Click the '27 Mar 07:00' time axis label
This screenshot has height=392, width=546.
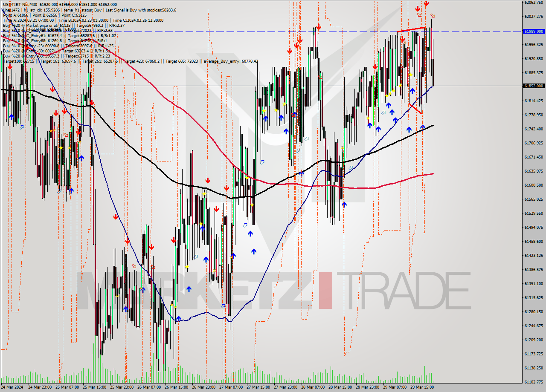232,387
